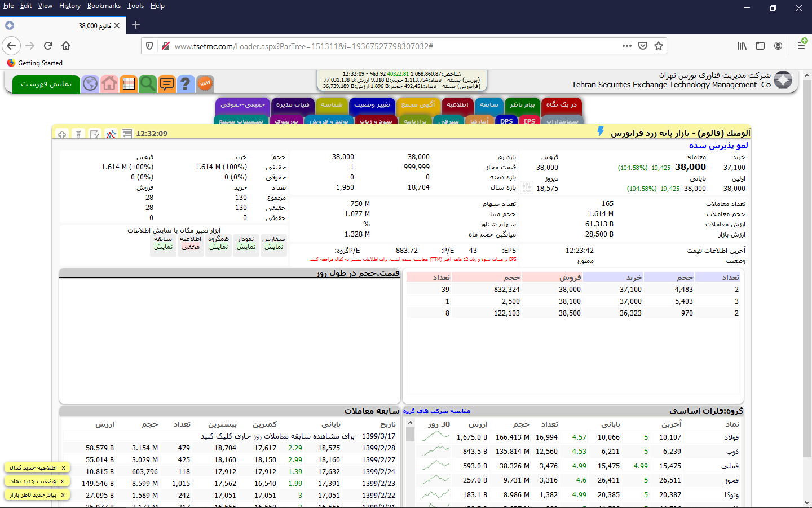
Task: Click the orange table/grid icon
Action: tap(129, 84)
